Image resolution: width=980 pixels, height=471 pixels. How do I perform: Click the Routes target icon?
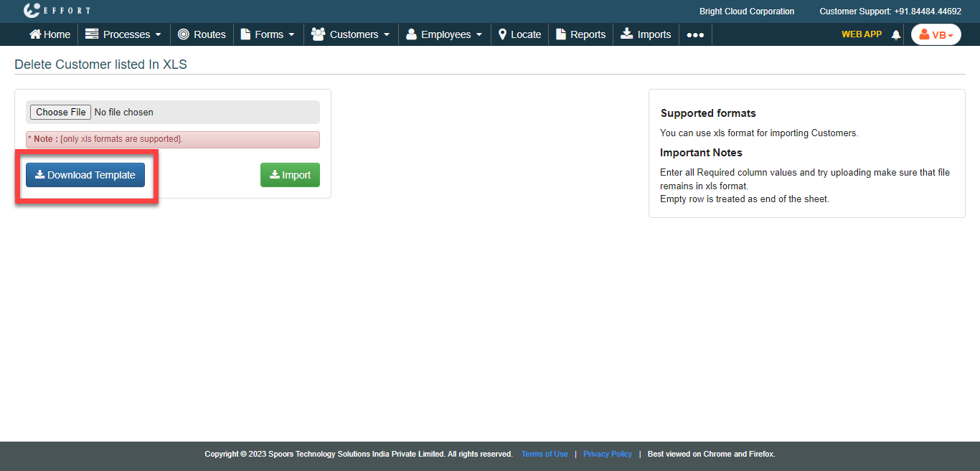tap(184, 34)
